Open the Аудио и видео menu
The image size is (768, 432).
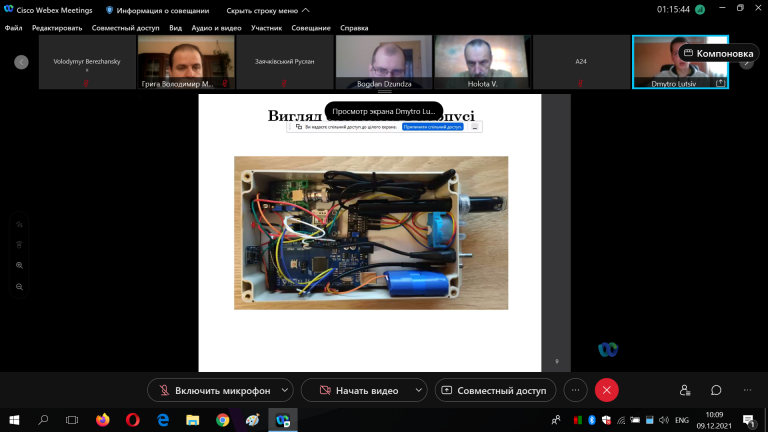(x=216, y=28)
